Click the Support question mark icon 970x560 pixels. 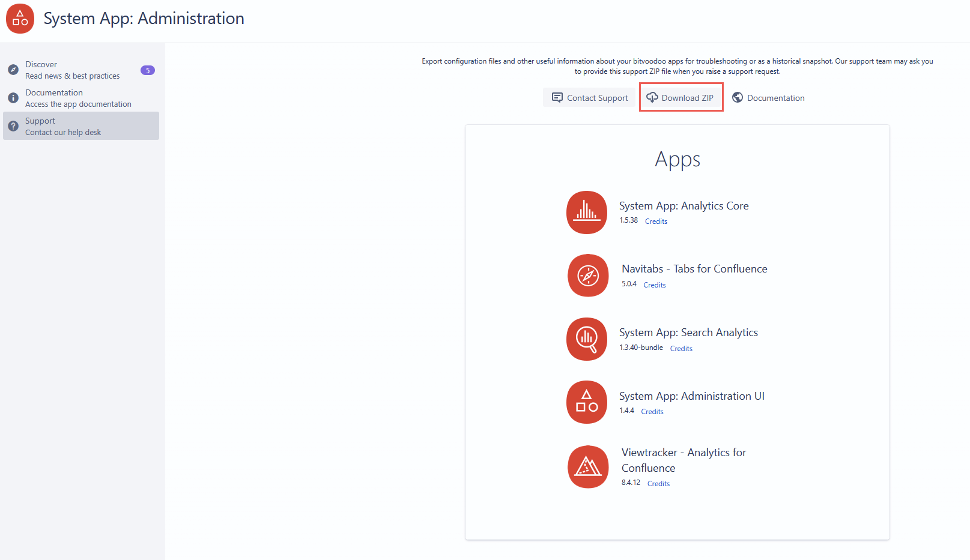(13, 126)
